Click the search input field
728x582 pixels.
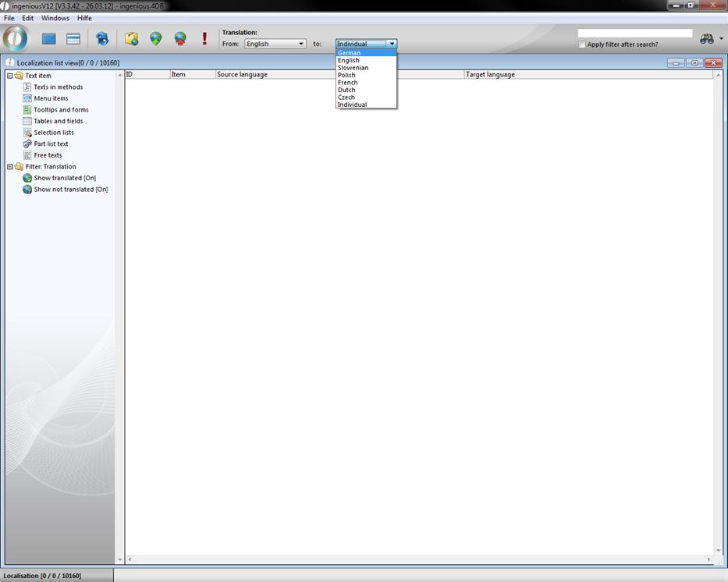click(634, 33)
